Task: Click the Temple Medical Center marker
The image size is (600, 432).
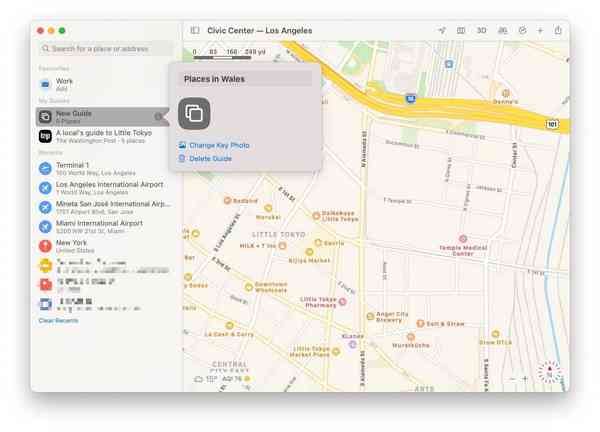Action: pos(463,239)
